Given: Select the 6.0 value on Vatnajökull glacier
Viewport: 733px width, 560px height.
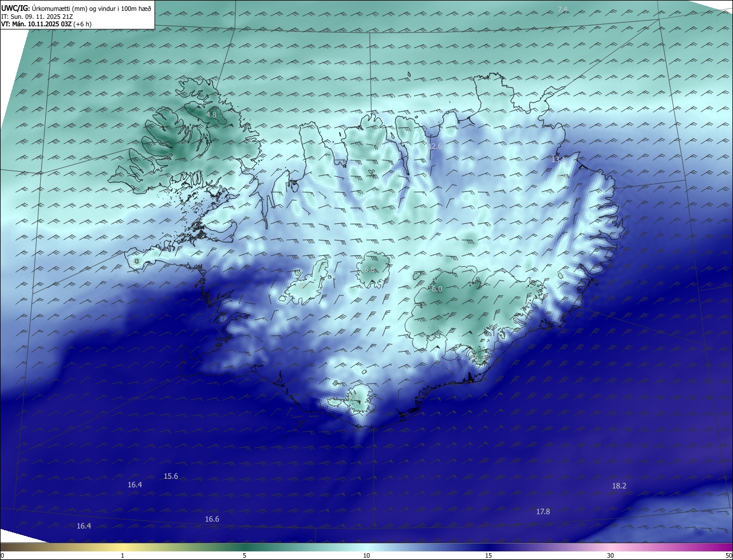Looking at the screenshot, I should click(437, 290).
